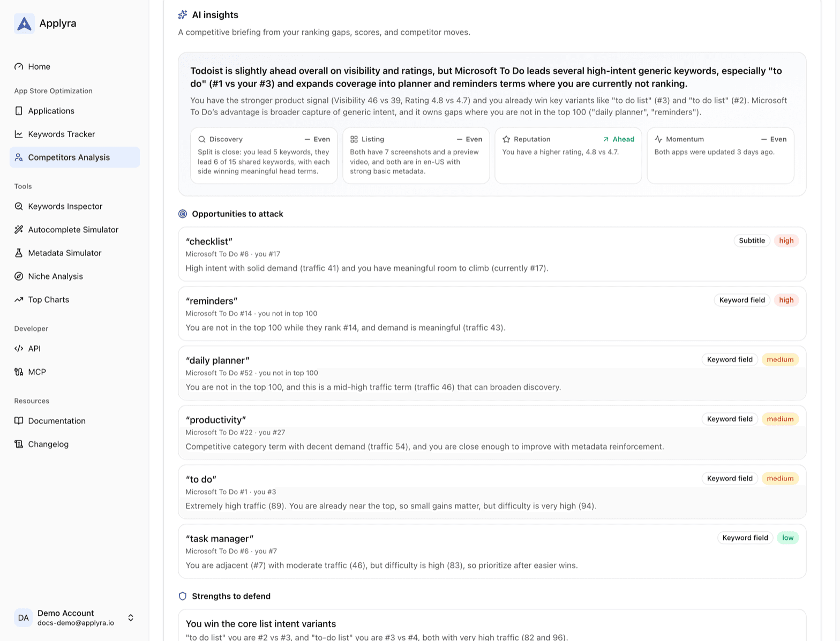Click the Momentum pulse icon

[658, 139]
